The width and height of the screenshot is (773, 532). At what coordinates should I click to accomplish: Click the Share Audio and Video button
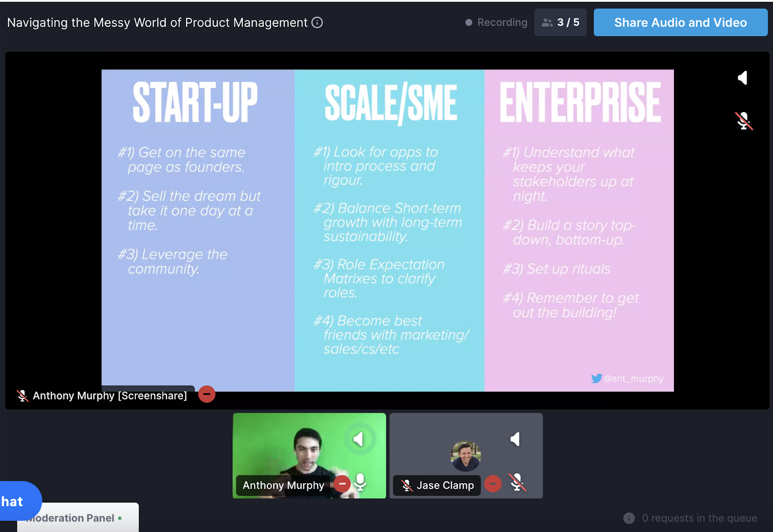point(680,23)
